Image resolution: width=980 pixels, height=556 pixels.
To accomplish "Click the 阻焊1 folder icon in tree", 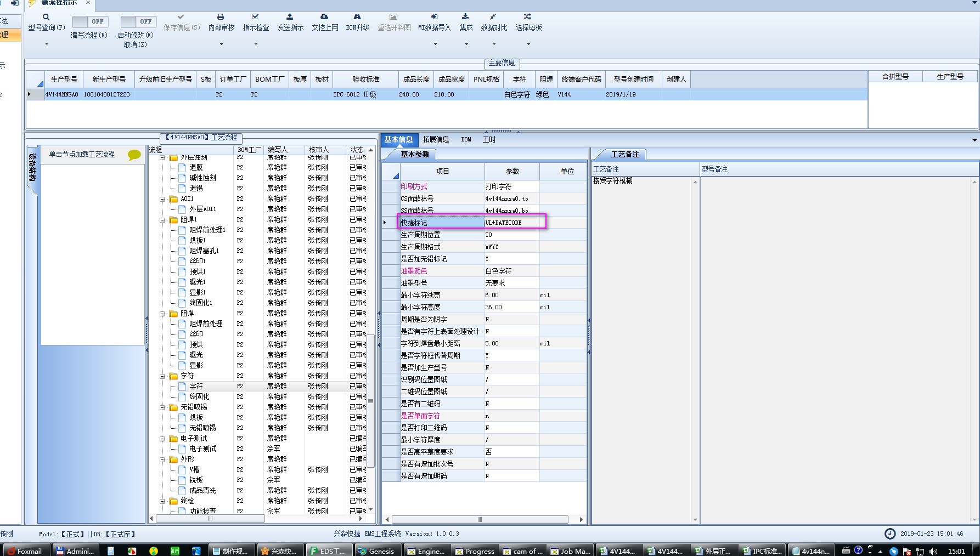I will (174, 220).
